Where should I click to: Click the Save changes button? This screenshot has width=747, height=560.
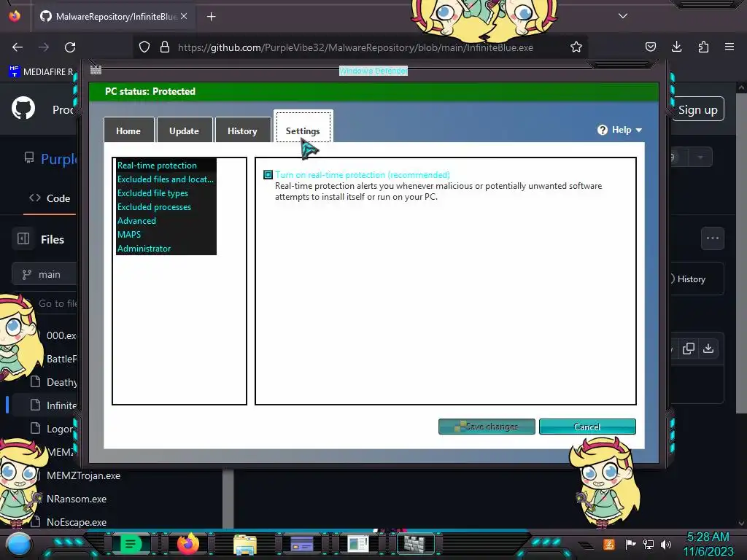coord(487,426)
